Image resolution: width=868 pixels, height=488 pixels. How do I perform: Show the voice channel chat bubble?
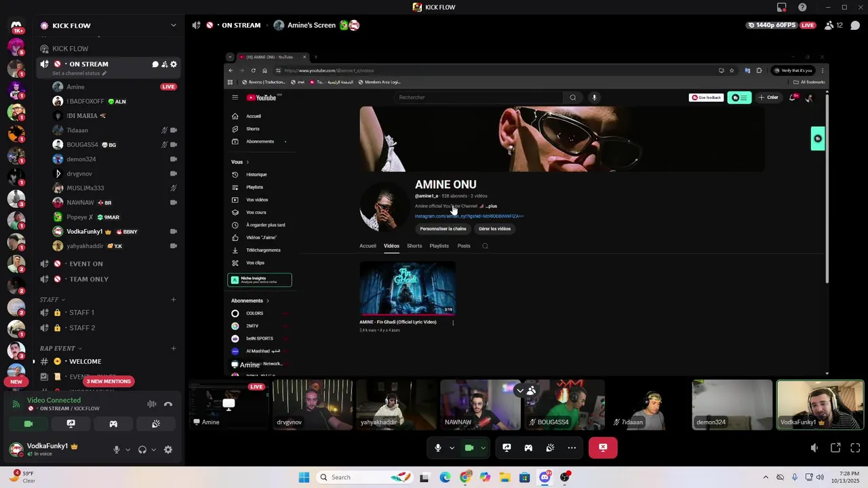click(855, 25)
